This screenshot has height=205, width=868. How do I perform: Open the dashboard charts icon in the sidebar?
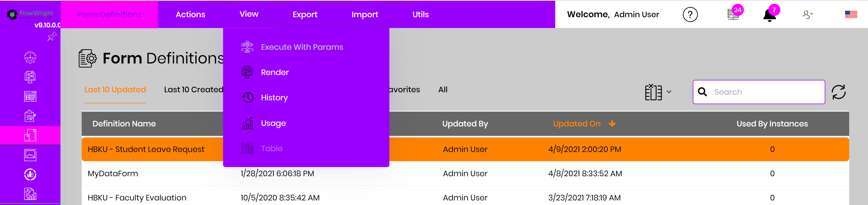click(x=30, y=175)
